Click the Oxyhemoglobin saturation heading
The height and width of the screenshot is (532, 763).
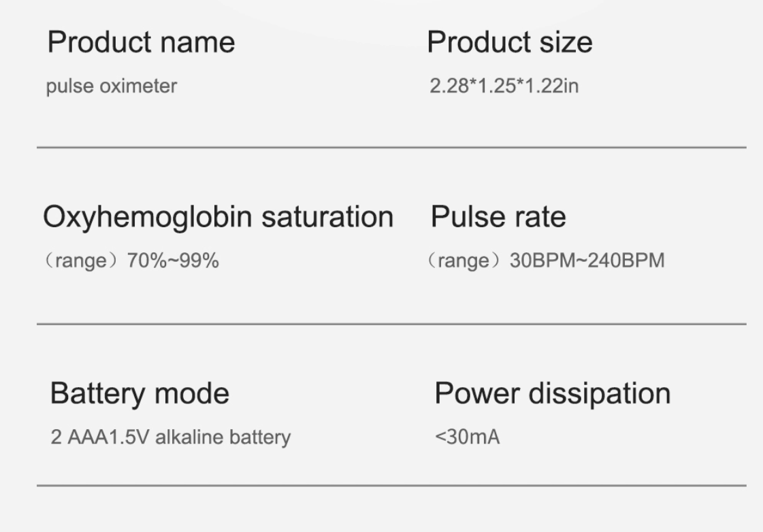pos(218,218)
